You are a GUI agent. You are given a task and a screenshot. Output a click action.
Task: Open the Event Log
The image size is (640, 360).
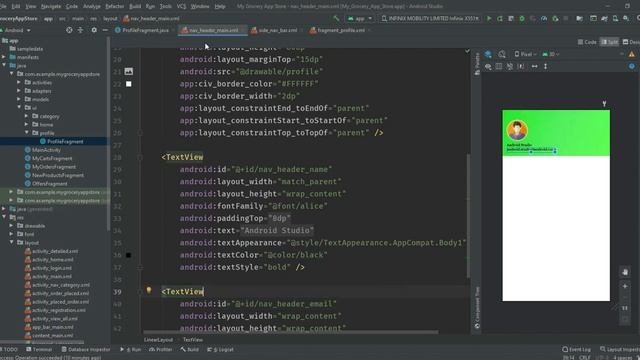coord(576,349)
